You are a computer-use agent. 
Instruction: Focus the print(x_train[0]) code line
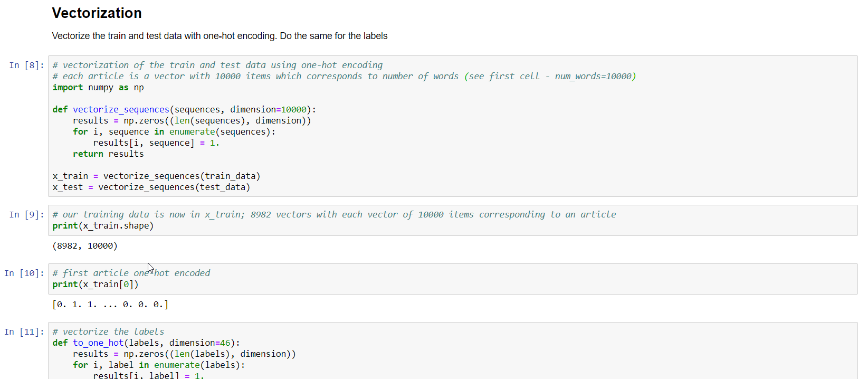click(96, 285)
